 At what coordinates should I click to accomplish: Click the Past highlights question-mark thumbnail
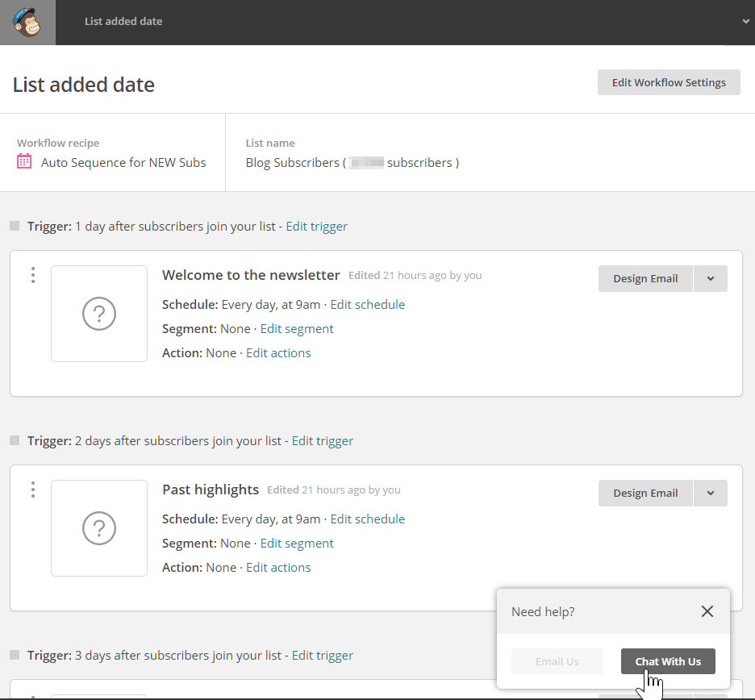(99, 528)
